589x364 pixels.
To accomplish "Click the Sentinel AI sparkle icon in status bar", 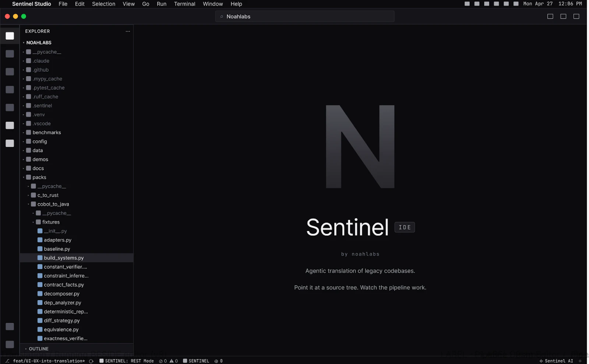I will click(x=541, y=361).
